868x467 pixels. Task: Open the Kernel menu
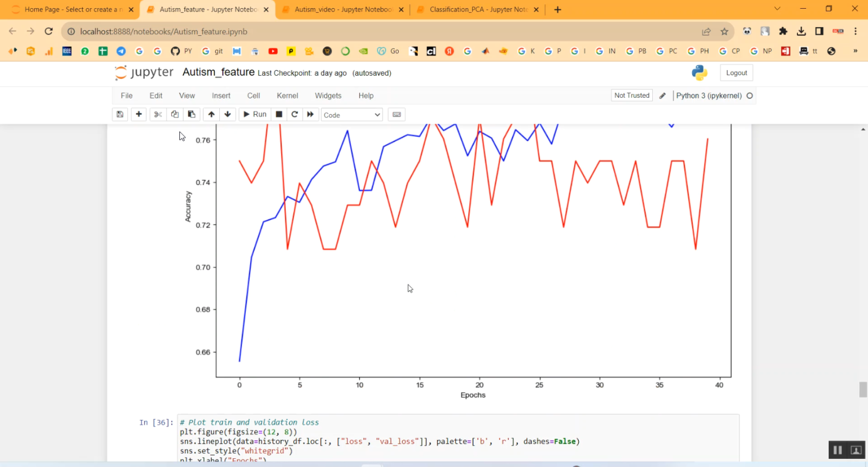click(x=287, y=95)
